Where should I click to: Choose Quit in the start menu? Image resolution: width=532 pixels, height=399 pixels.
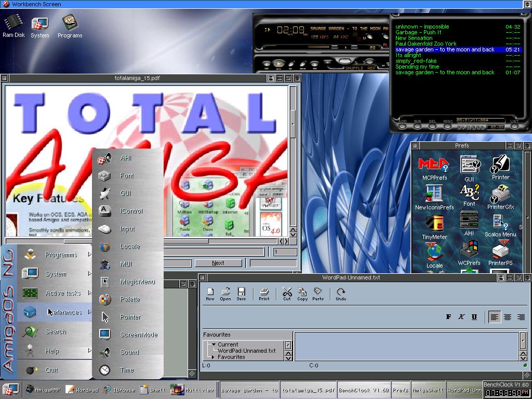[55, 370]
